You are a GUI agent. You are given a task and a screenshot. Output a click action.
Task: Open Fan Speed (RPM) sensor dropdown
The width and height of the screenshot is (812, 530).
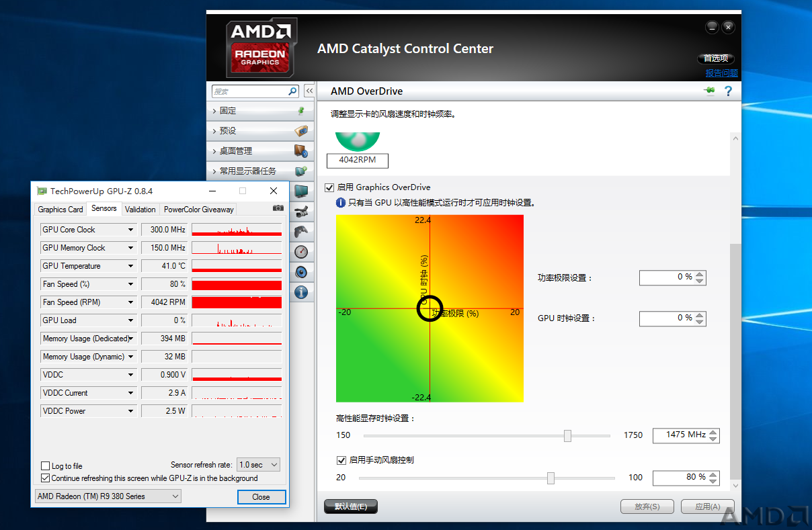pos(131,302)
